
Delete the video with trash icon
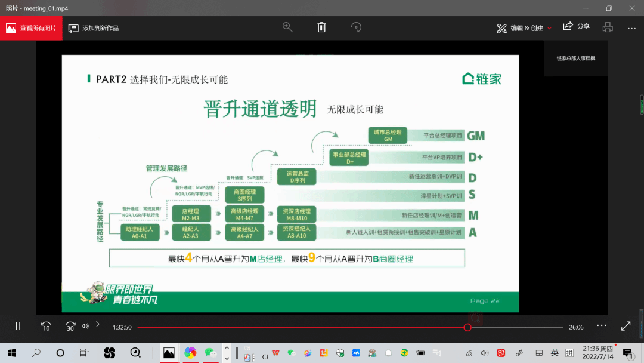click(x=321, y=27)
